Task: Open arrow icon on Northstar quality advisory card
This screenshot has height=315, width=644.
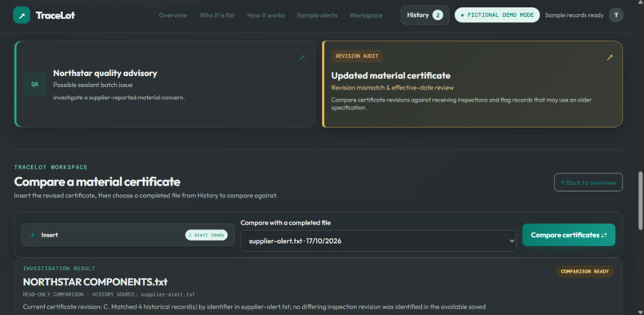Action: click(302, 58)
